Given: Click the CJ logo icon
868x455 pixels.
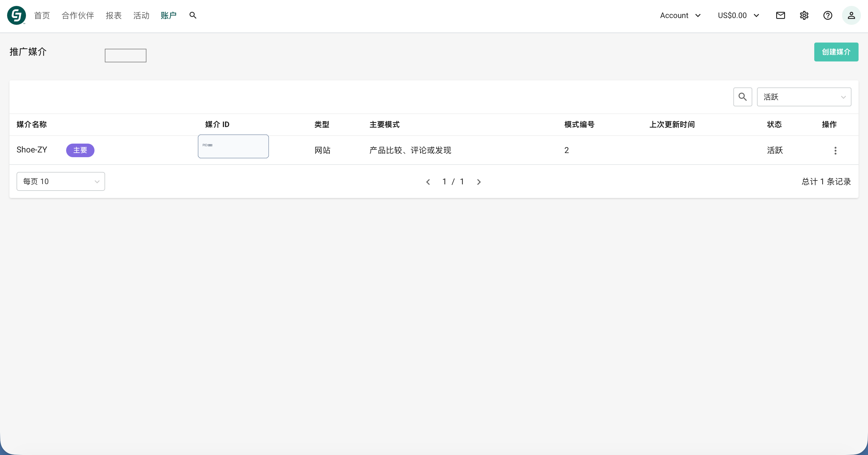Looking at the screenshot, I should pos(17,16).
